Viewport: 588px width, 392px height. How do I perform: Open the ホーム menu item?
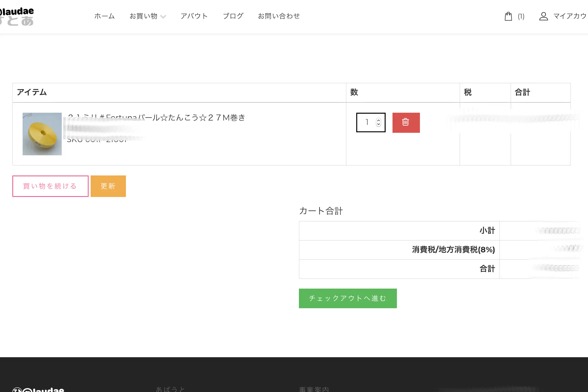(104, 16)
